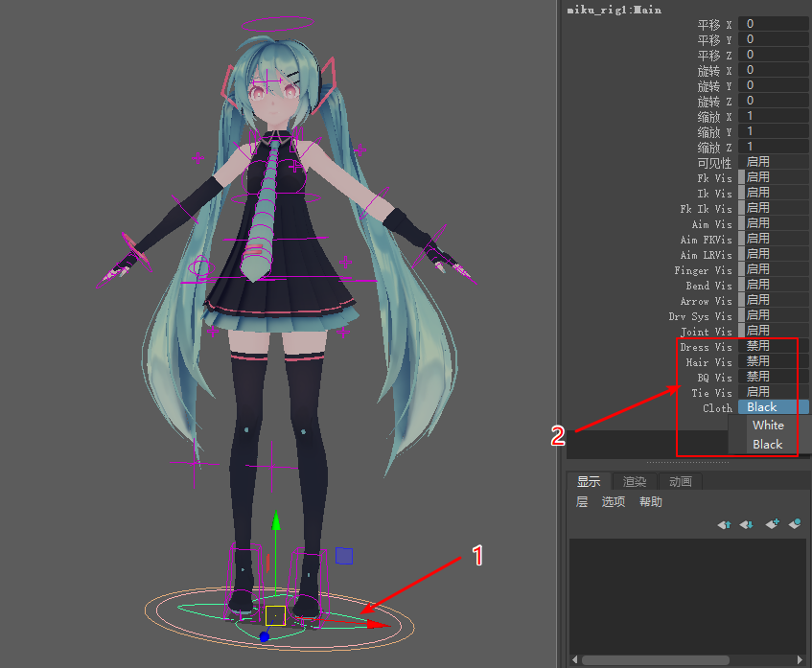
Task: Toggle the Dress Vis attribute value
Action: [x=772, y=346]
